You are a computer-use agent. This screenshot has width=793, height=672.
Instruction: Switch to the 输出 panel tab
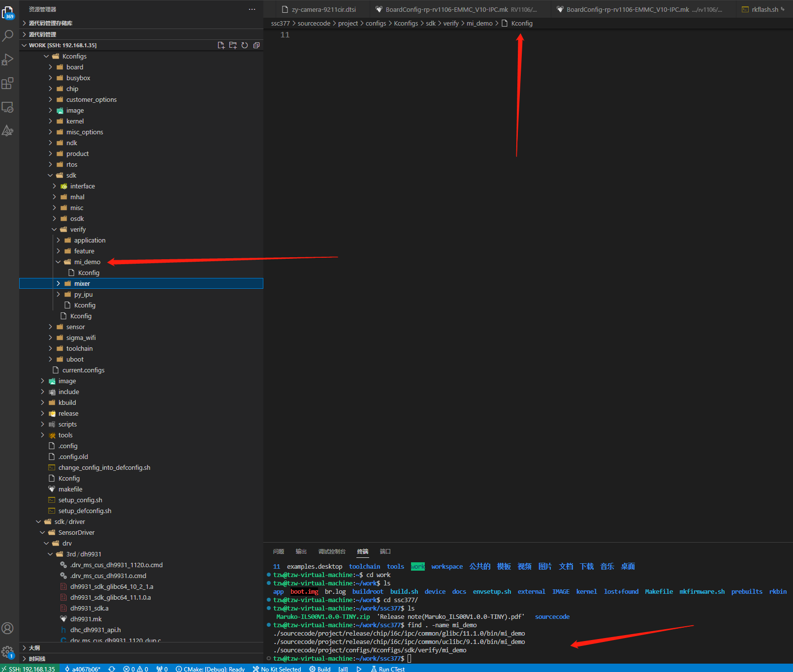coord(301,551)
